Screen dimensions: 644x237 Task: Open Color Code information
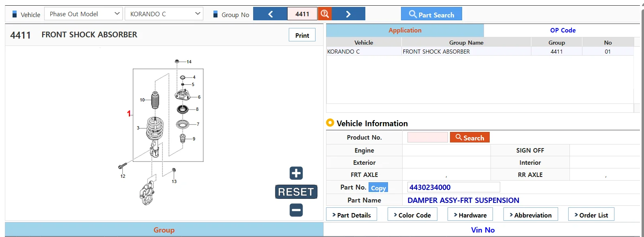412,215
